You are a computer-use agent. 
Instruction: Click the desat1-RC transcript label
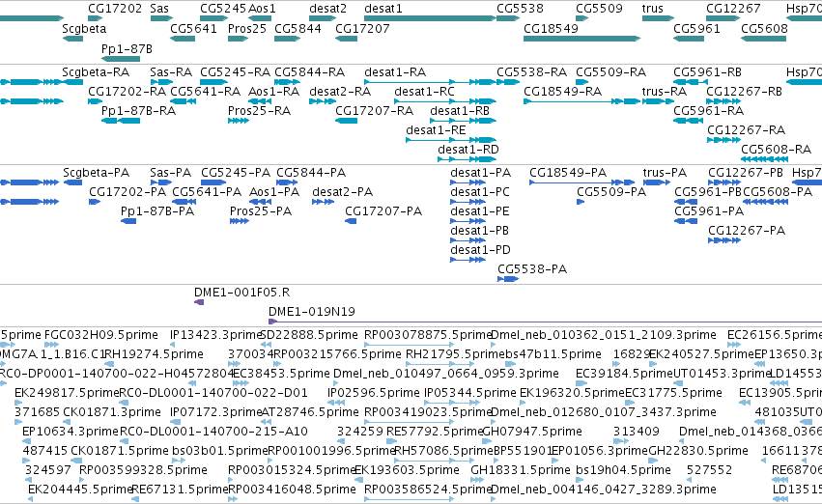[x=424, y=91]
